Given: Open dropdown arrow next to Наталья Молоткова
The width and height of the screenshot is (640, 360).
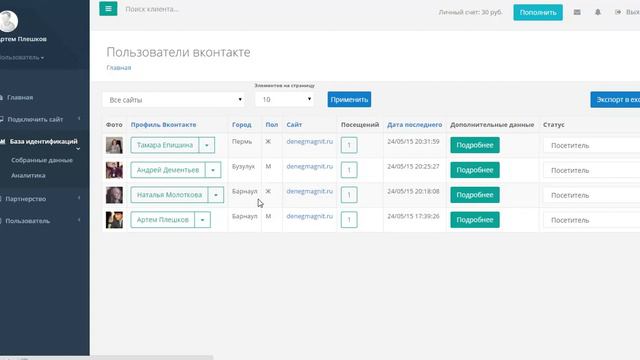Looking at the screenshot, I should [x=216, y=195].
